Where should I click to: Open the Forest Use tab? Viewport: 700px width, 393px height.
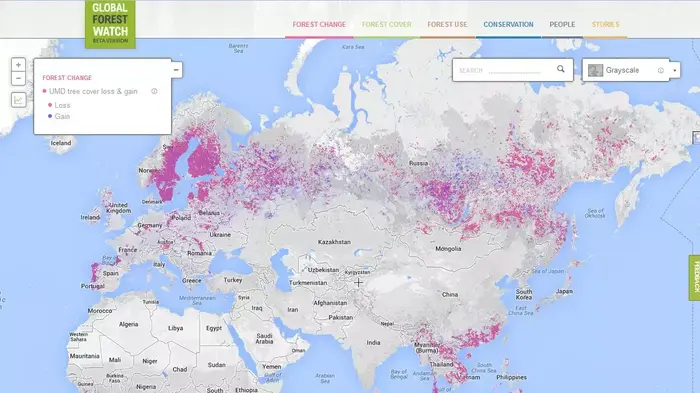click(x=447, y=25)
